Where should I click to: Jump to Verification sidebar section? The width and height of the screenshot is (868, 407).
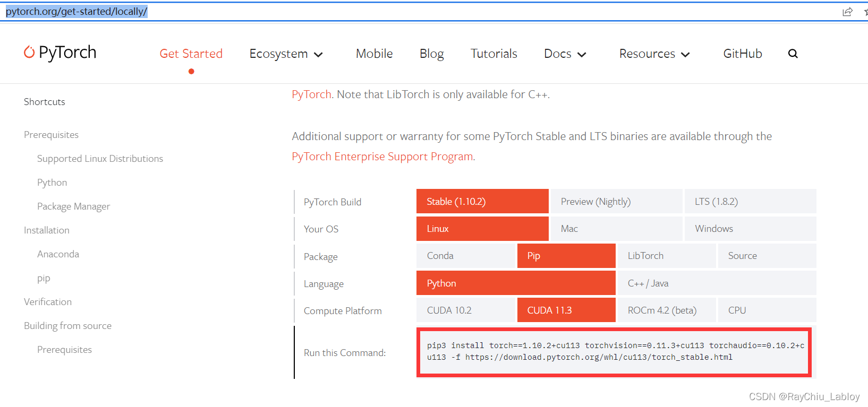[48, 302]
